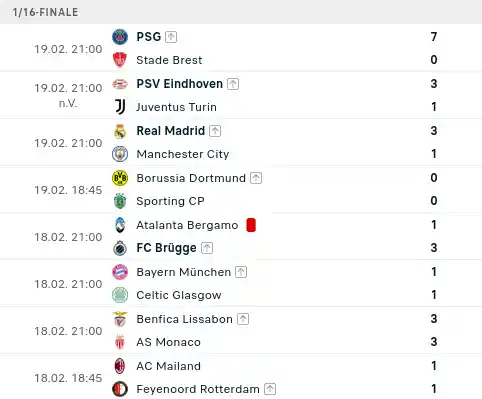
Task: Click advancing arrow next to Benfica Lissabon
Action: pos(243,319)
